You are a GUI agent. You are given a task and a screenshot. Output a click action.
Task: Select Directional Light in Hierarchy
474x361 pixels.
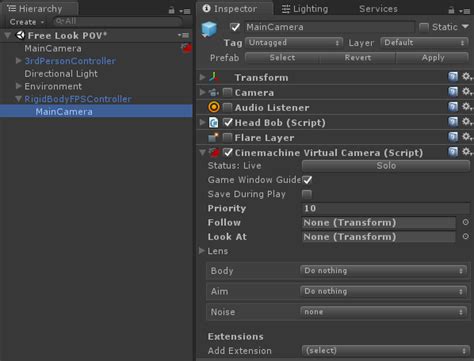tap(61, 74)
